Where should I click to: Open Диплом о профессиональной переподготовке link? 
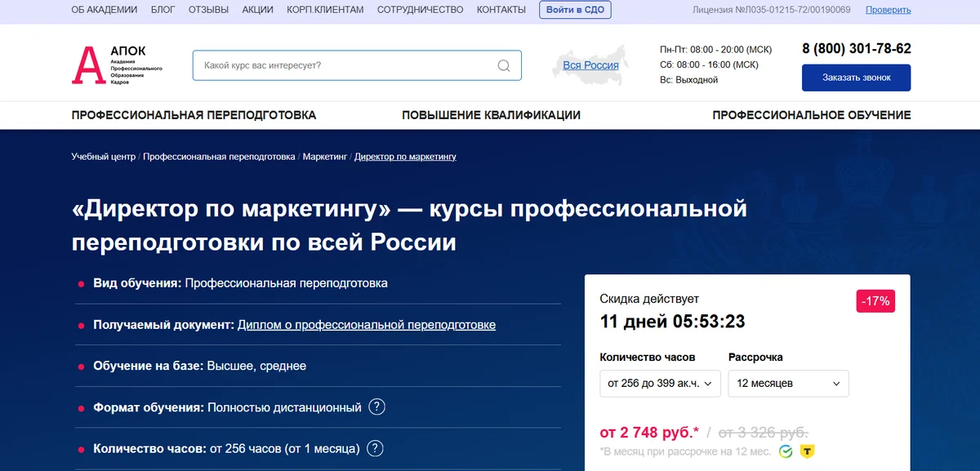[367, 325]
